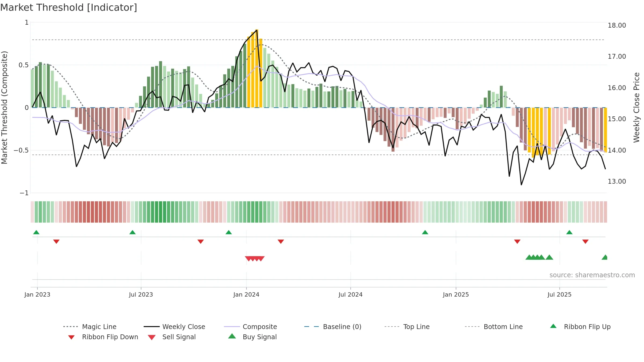644x362 pixels.
Task: Click the Jul 2025 x-axis label
Action: (559, 294)
